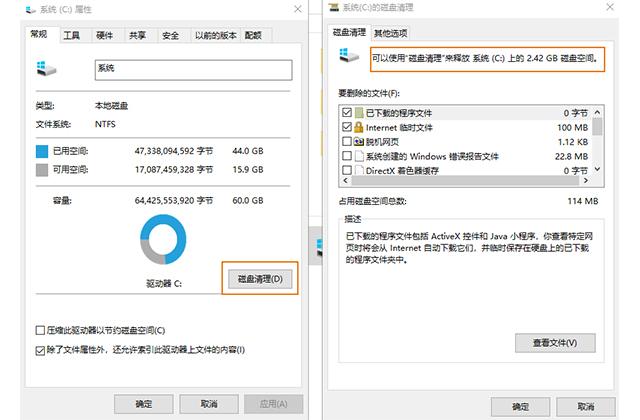This screenshot has height=420, width=640.
Task: Check 系统创建的 Windows 错误报告文件 checkbox
Action: [347, 156]
